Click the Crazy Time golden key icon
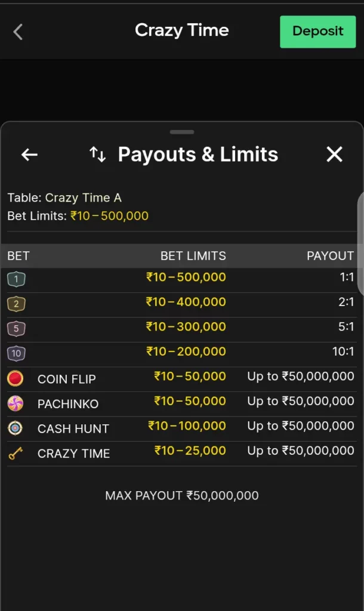The height and width of the screenshot is (611, 364). tap(16, 453)
